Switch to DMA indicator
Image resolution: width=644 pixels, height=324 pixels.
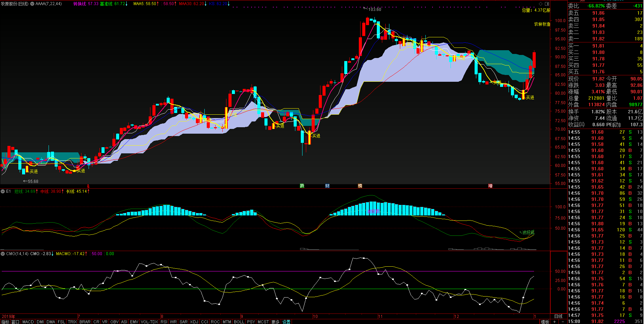(51, 322)
